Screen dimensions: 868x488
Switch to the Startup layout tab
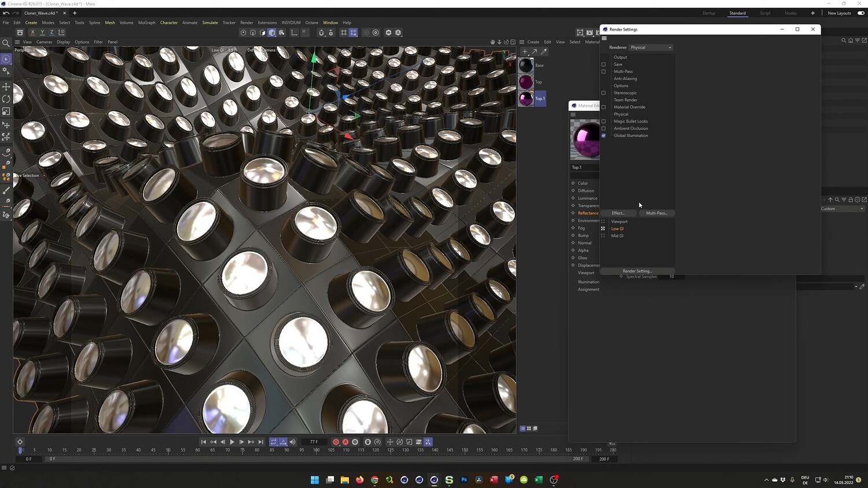click(x=709, y=13)
